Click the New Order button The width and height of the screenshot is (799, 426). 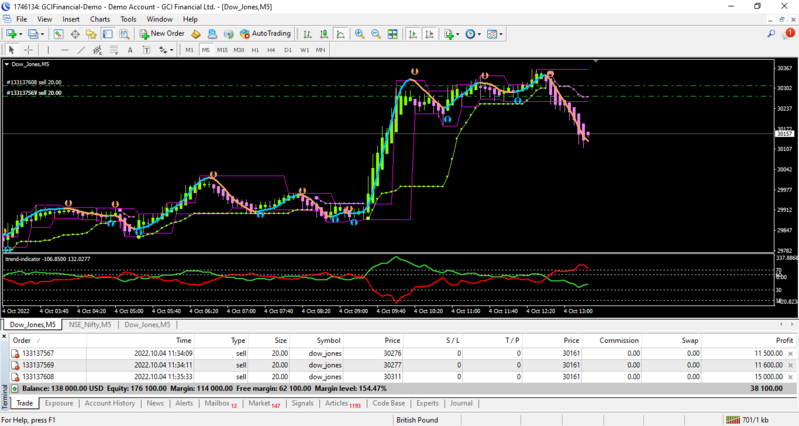(162, 34)
